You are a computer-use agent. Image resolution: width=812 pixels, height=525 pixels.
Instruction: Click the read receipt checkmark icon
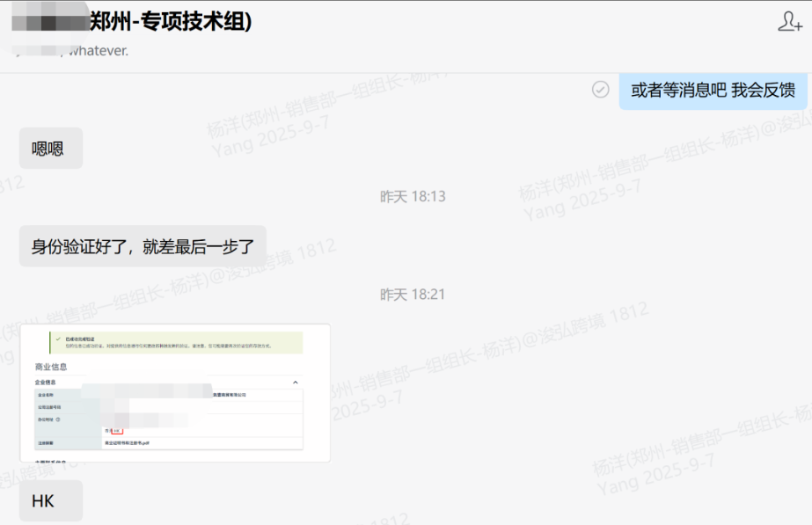click(601, 90)
